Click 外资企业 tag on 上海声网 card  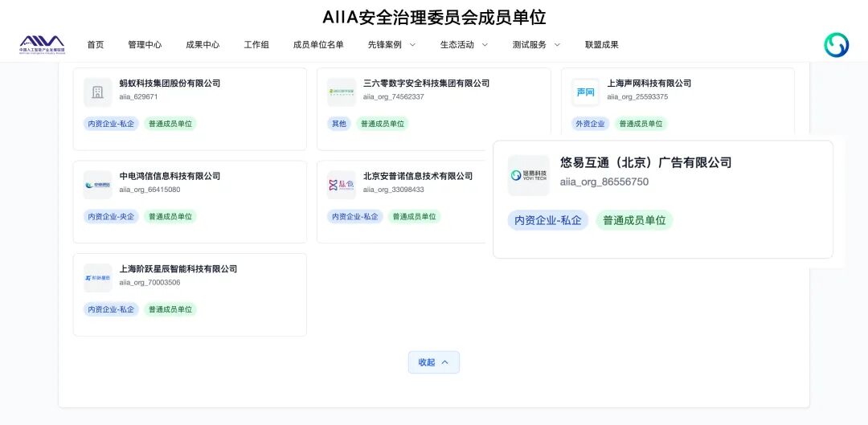590,124
